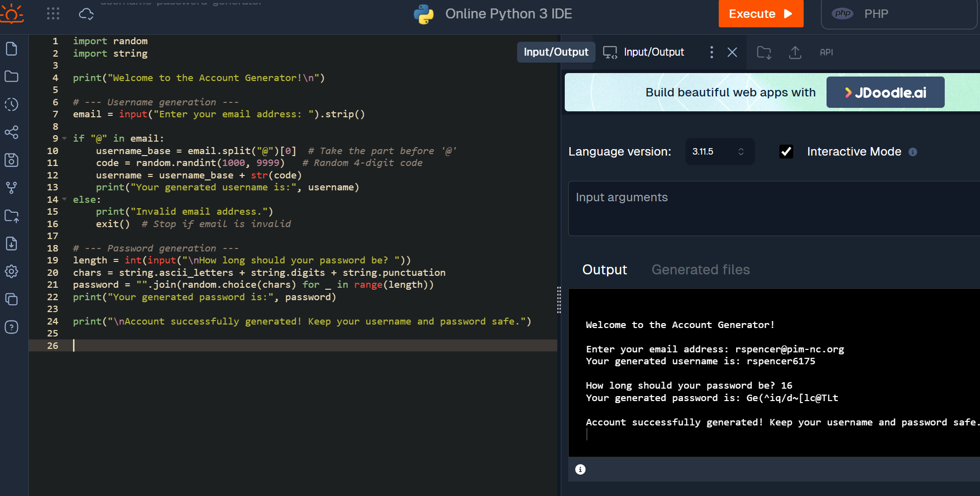Open the settings gear icon
Viewport: 980px width, 496px height.
(x=11, y=271)
